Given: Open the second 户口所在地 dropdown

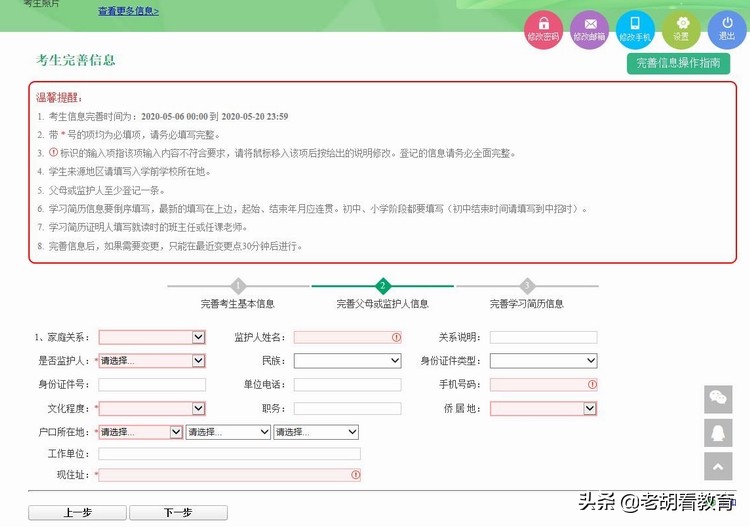Looking at the screenshot, I should [x=229, y=432].
